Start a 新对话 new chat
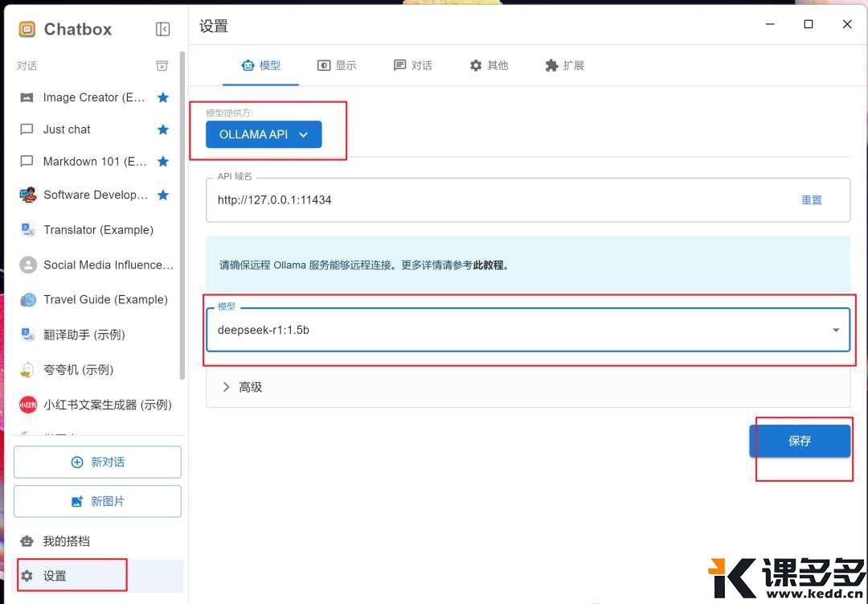868x604 pixels. [97, 462]
